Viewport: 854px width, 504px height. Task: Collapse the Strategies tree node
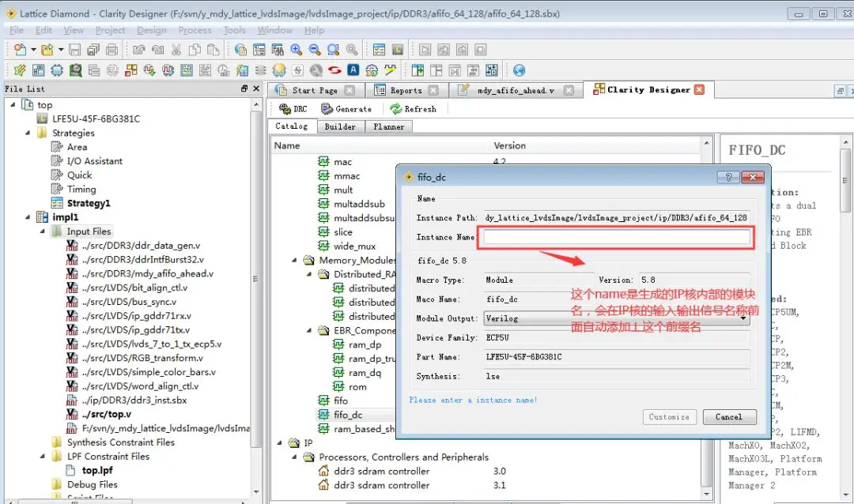[27, 132]
